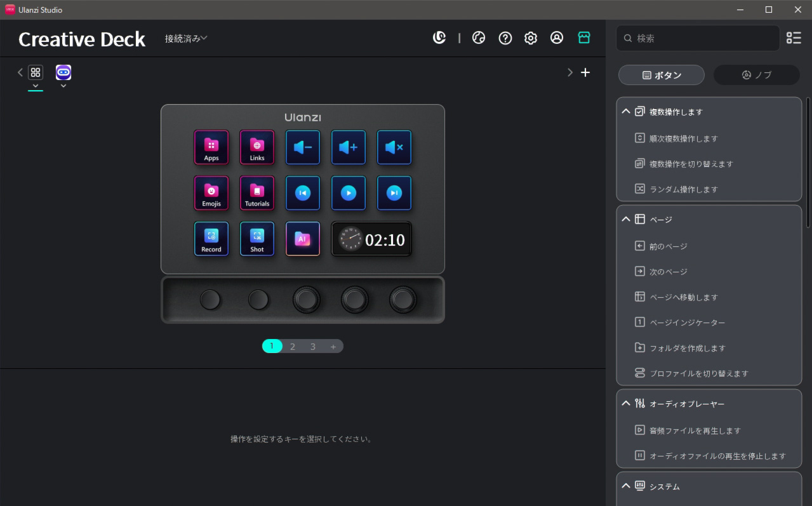Image resolution: width=812 pixels, height=506 pixels.
Task: Select the Shot screenshot key
Action: coord(257,239)
